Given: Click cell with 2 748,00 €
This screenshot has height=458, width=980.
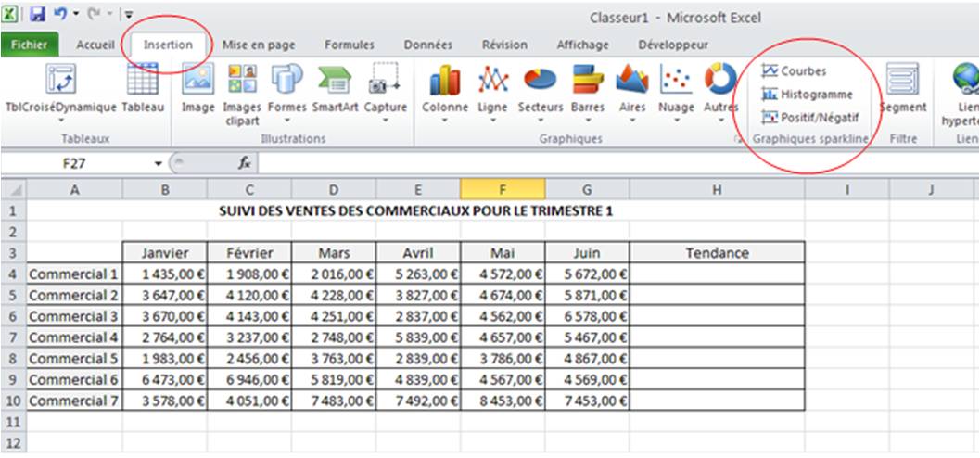Looking at the screenshot, I should pos(334,337).
